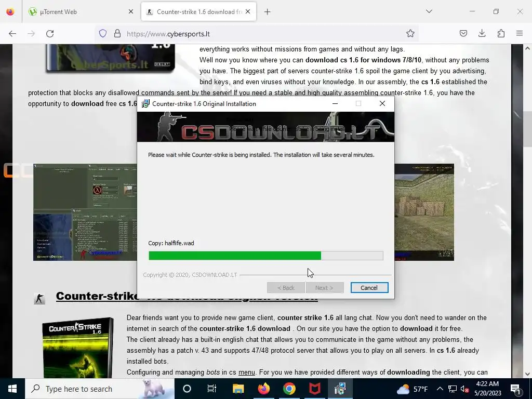Click the installer taskbar icon
532x399 pixels.
(340, 389)
